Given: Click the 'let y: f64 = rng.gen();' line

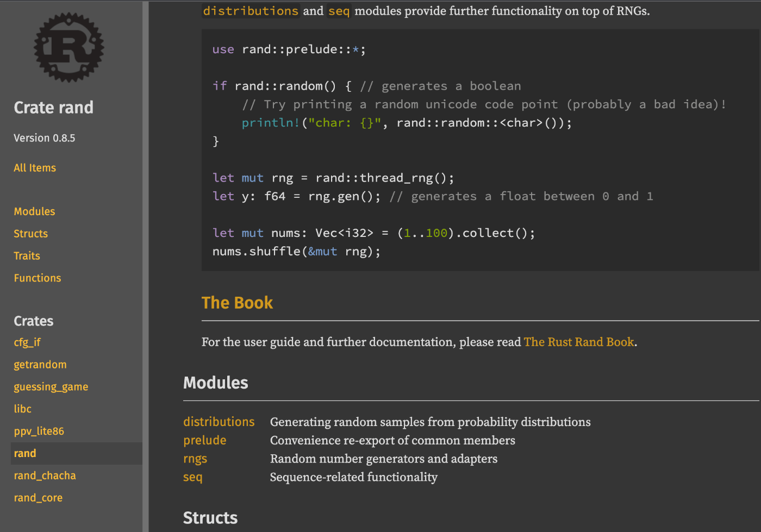Looking at the screenshot, I should coord(433,196).
